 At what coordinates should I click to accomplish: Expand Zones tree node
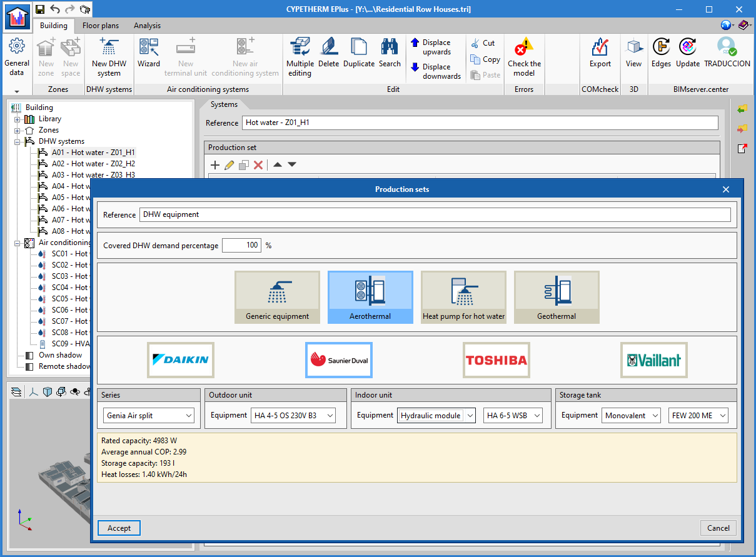coord(17,130)
